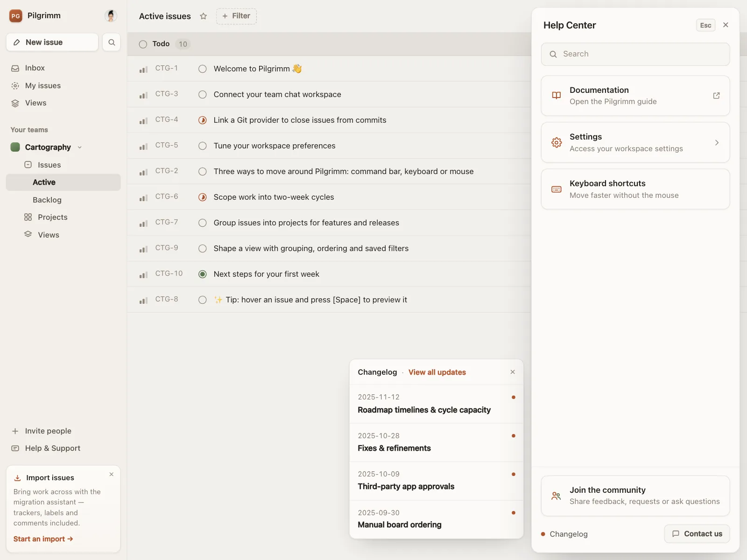Select the Active issues sidebar item
The width and height of the screenshot is (747, 560).
pos(63,182)
